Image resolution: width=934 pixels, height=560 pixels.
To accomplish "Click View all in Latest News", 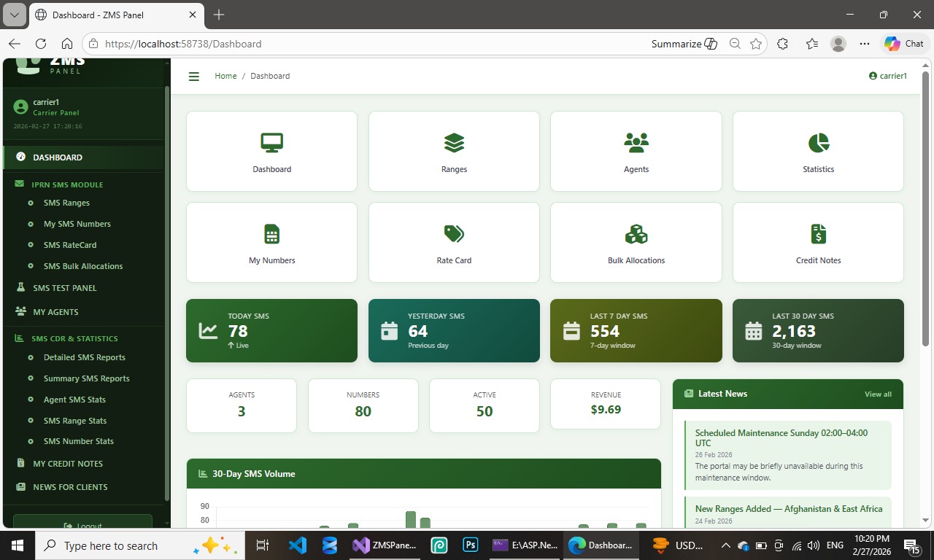I will point(878,394).
